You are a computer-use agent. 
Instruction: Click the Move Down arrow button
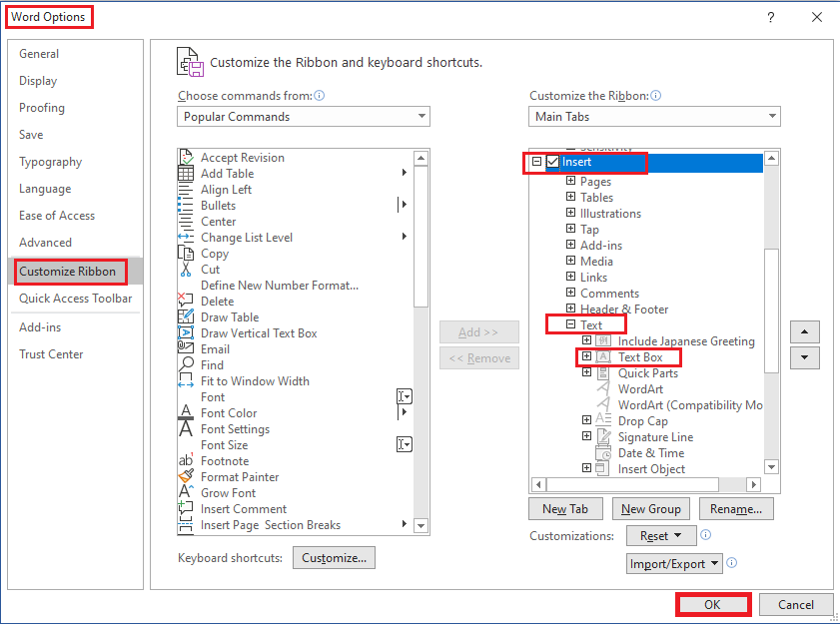[805, 357]
